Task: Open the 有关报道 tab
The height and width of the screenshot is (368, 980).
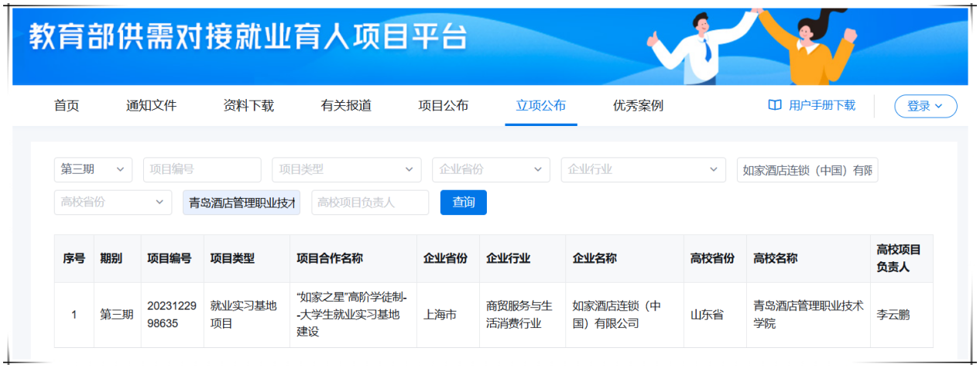Action: coord(346,106)
